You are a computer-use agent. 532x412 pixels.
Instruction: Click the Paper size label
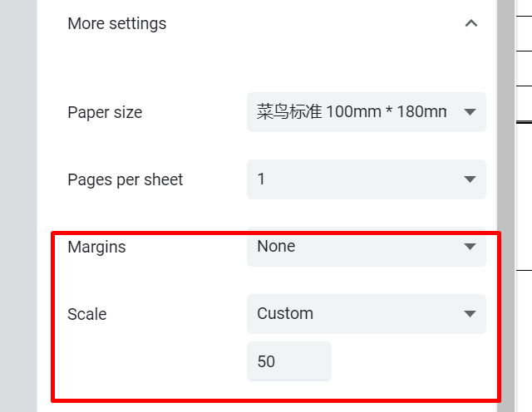click(105, 113)
